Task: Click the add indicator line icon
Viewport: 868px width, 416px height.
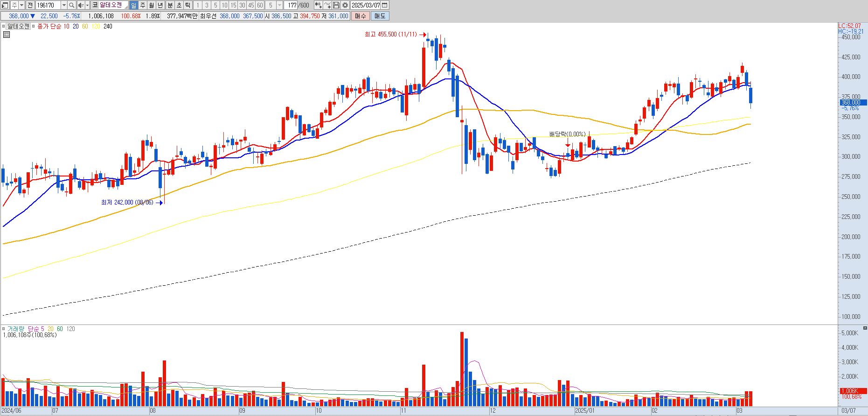Action: tap(327, 5)
